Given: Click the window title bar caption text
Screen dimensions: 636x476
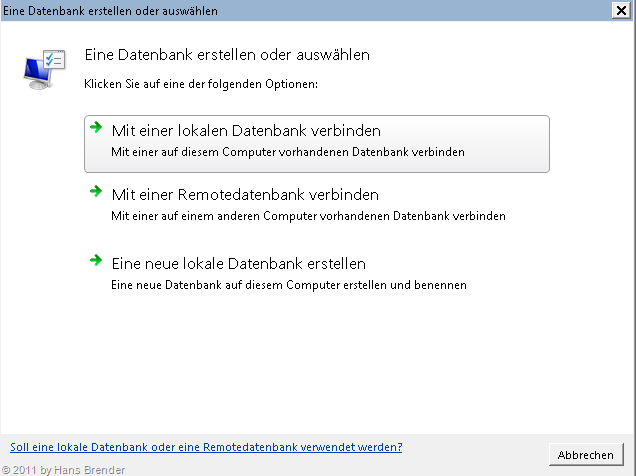Looking at the screenshot, I should (110, 10).
